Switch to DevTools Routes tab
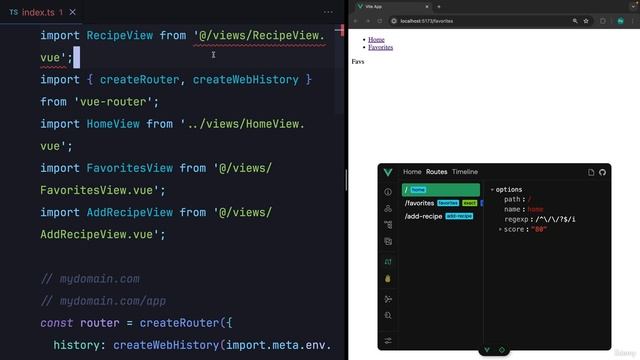Image resolution: width=640 pixels, height=360 pixels. pyautogui.click(x=436, y=172)
